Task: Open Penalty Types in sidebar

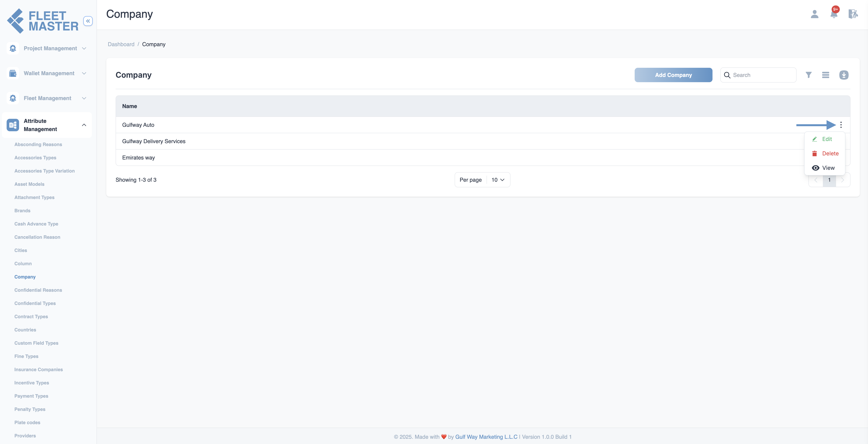Action: tap(30, 409)
